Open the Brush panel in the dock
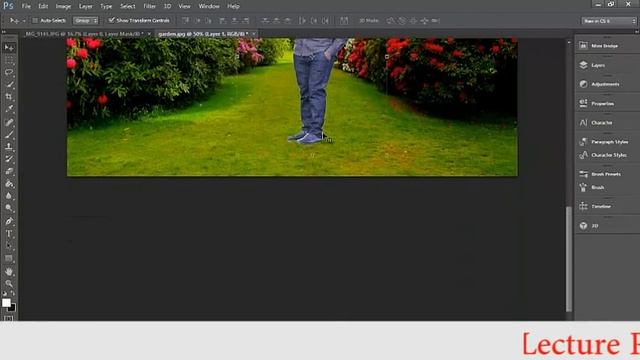Screen dimensions: 640x360 pyautogui.click(x=592, y=187)
